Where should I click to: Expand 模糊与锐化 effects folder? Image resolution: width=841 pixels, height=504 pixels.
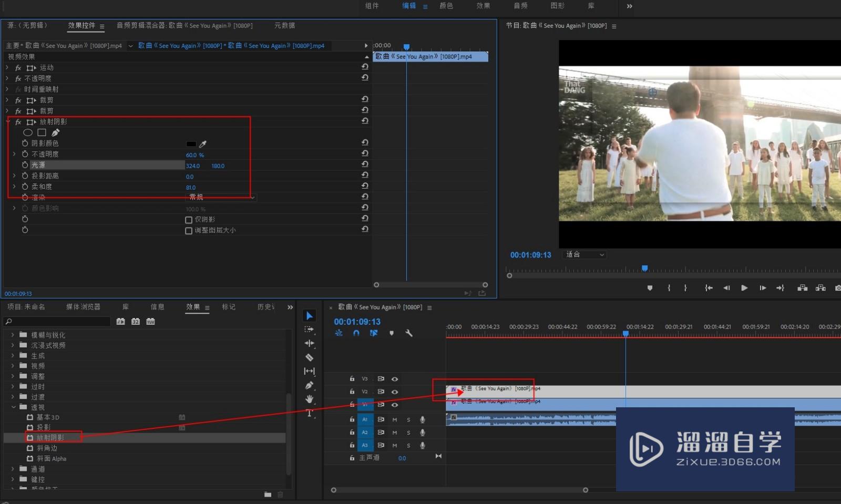coord(13,335)
